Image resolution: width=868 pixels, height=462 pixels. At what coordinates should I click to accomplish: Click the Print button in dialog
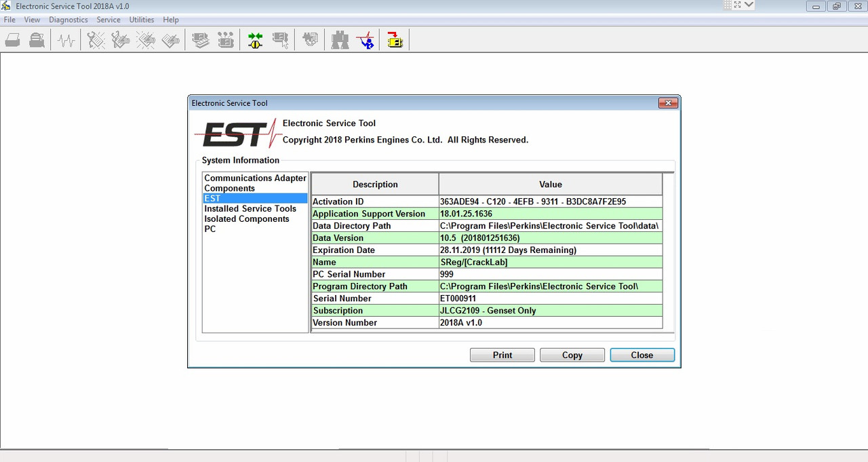tap(502, 355)
